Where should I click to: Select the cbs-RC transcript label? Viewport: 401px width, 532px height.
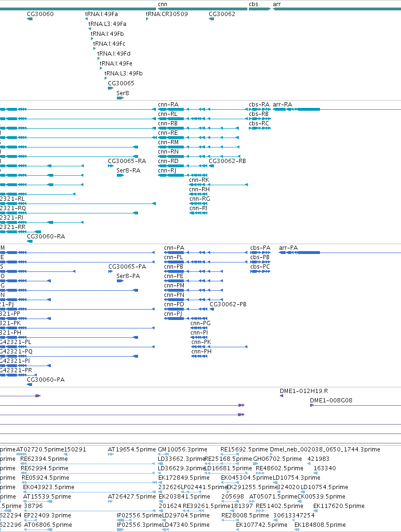point(259,123)
